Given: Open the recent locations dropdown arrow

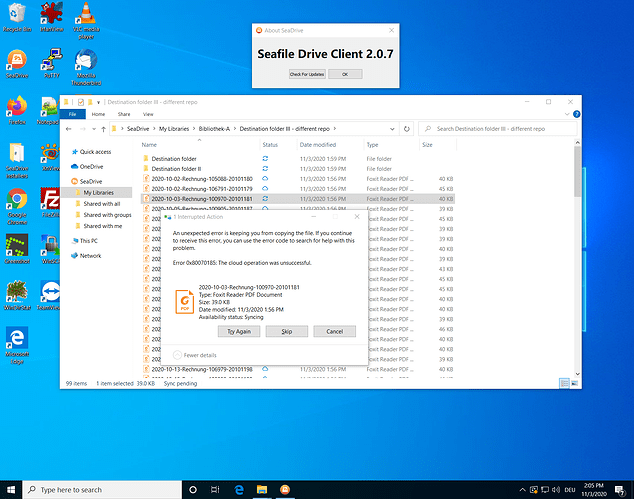Looking at the screenshot, I should click(x=94, y=129).
